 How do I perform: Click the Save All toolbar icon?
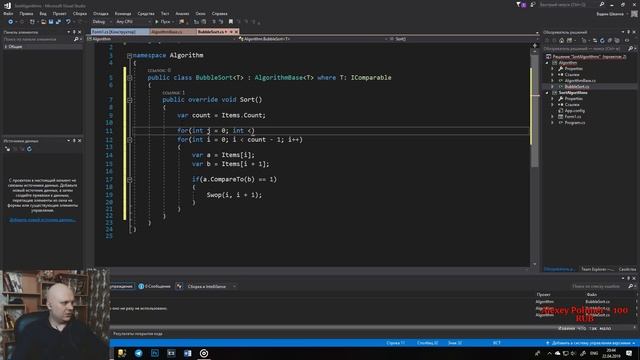pos(58,22)
